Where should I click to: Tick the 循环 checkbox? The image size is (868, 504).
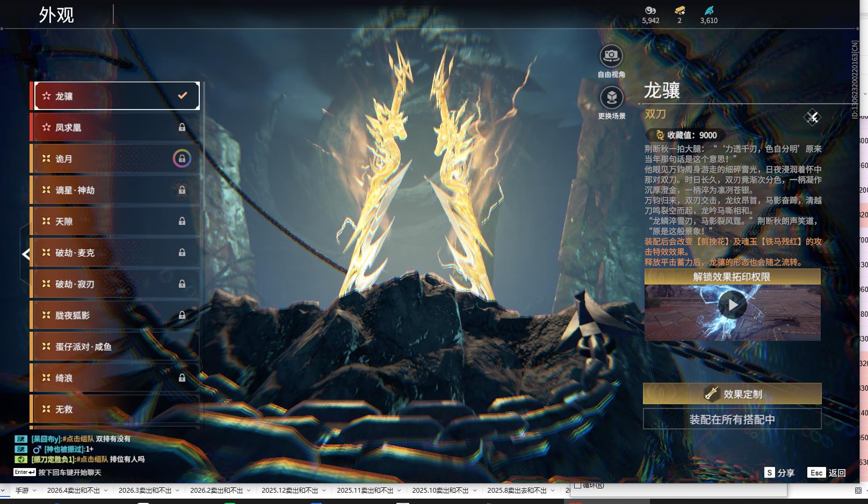click(578, 486)
